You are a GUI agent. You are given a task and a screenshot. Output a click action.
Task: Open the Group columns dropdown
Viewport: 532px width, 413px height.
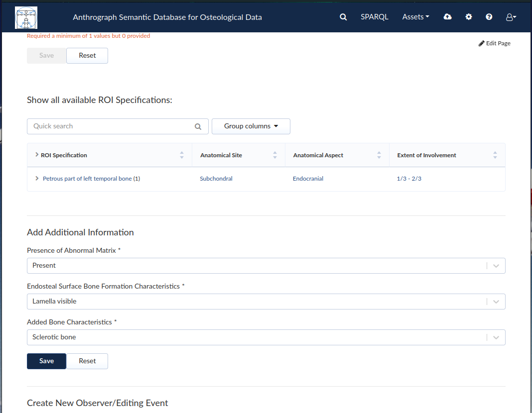(251, 126)
